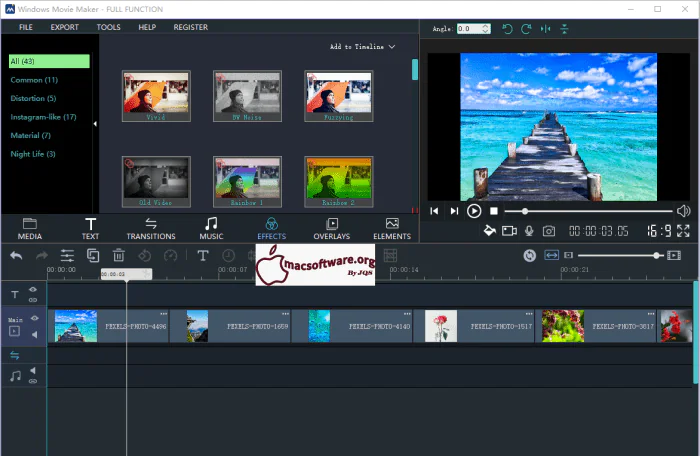
Task: Click the Angle value field
Action: click(469, 29)
